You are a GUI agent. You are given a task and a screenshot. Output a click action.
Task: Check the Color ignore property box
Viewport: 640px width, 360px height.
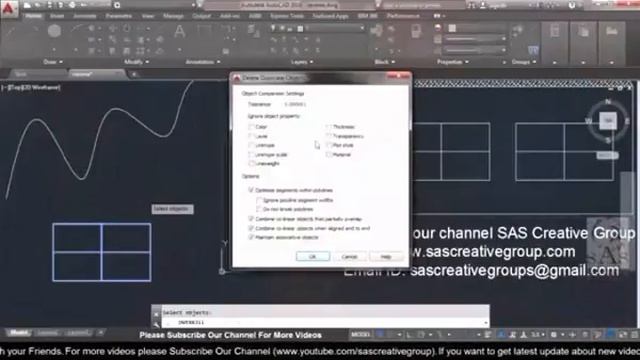click(251, 127)
